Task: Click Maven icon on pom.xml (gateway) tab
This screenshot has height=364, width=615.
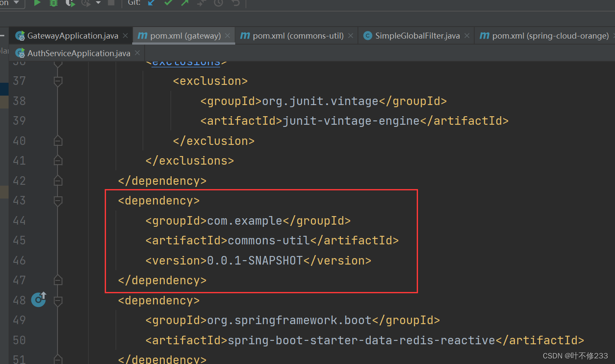Action: 142,36
